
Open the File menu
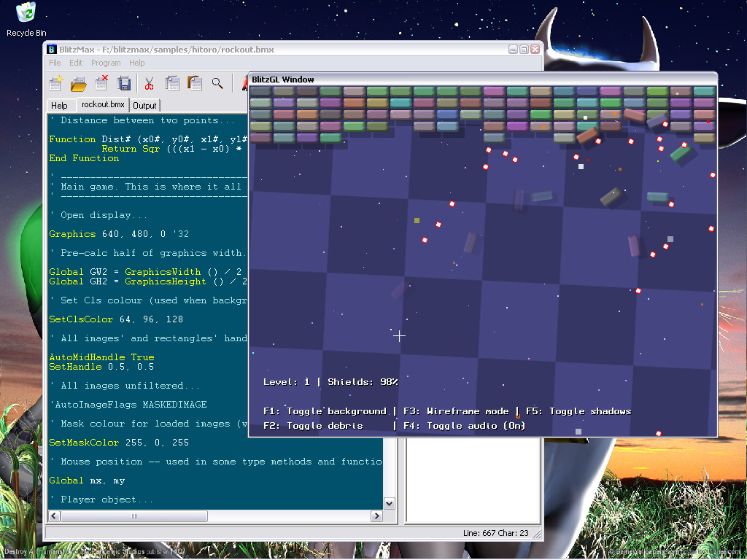pos(55,63)
